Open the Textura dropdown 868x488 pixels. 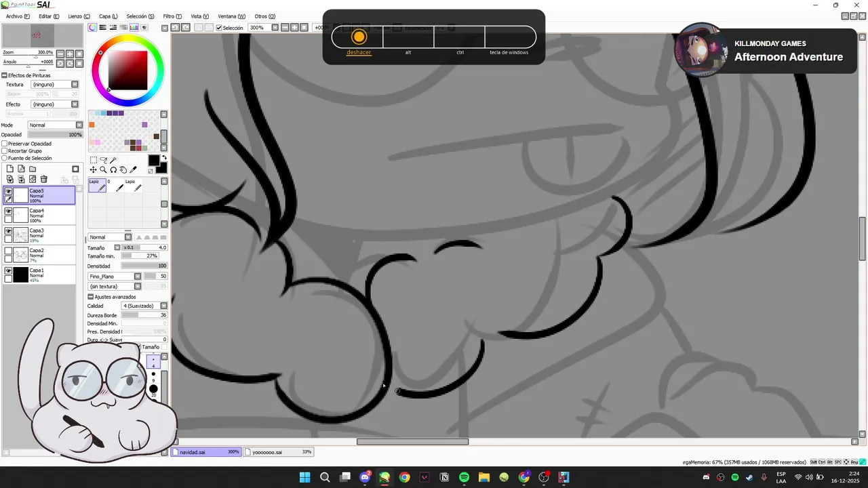pyautogui.click(x=56, y=85)
